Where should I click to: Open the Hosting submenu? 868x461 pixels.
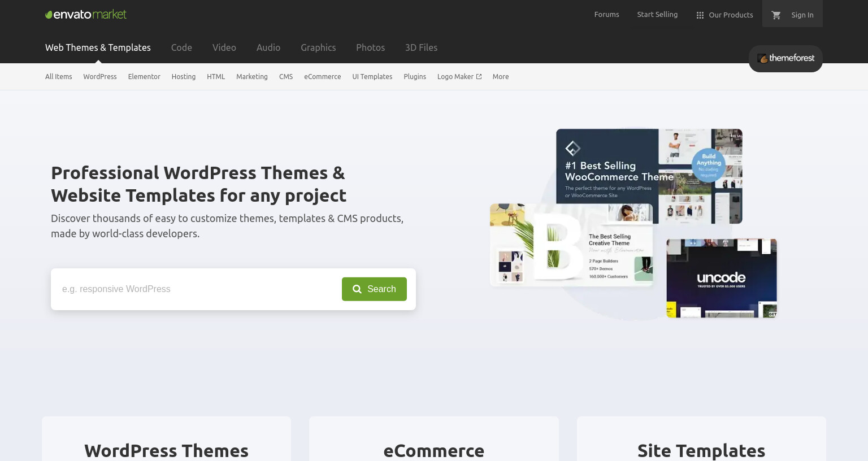coord(184,77)
